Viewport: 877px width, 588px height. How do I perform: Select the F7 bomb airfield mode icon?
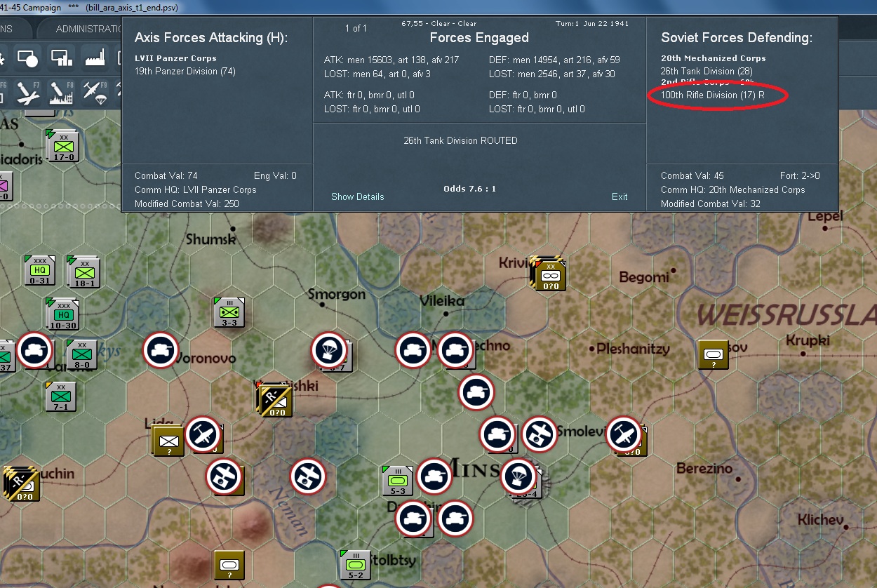click(27, 92)
